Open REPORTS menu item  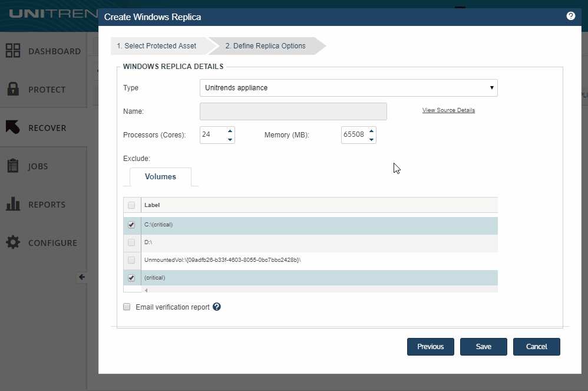click(47, 205)
